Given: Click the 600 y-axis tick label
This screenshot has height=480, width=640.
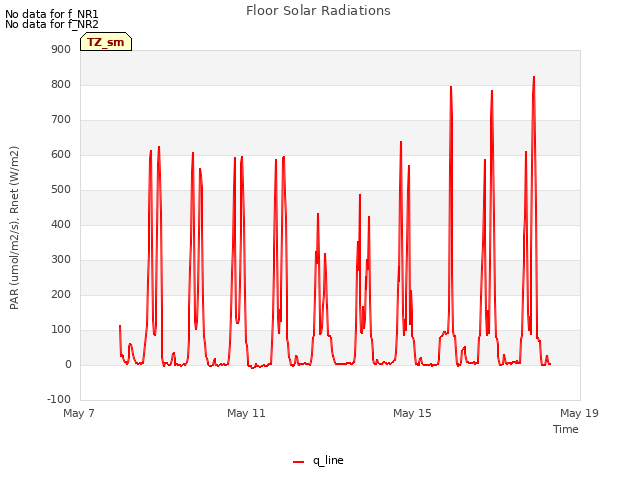Looking at the screenshot, I should (x=61, y=155).
